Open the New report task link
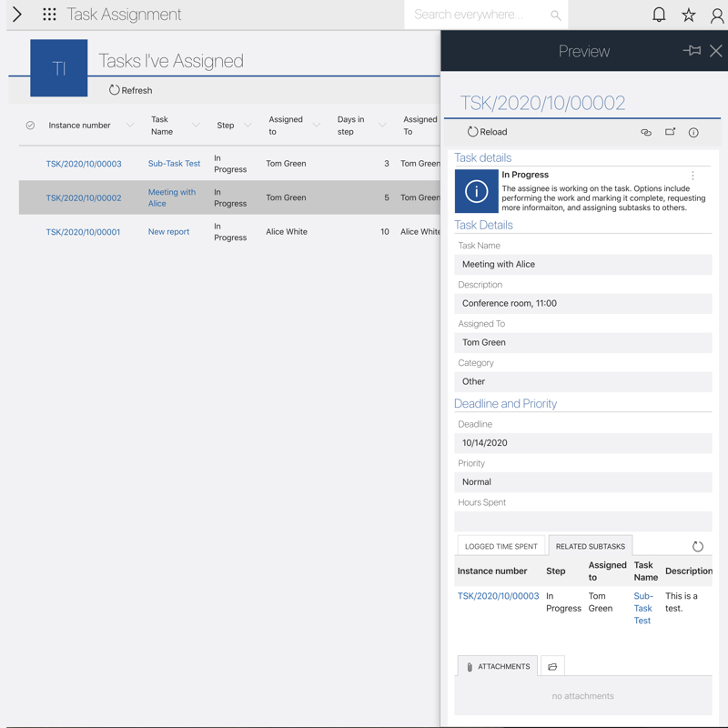728x728 pixels. (168, 232)
